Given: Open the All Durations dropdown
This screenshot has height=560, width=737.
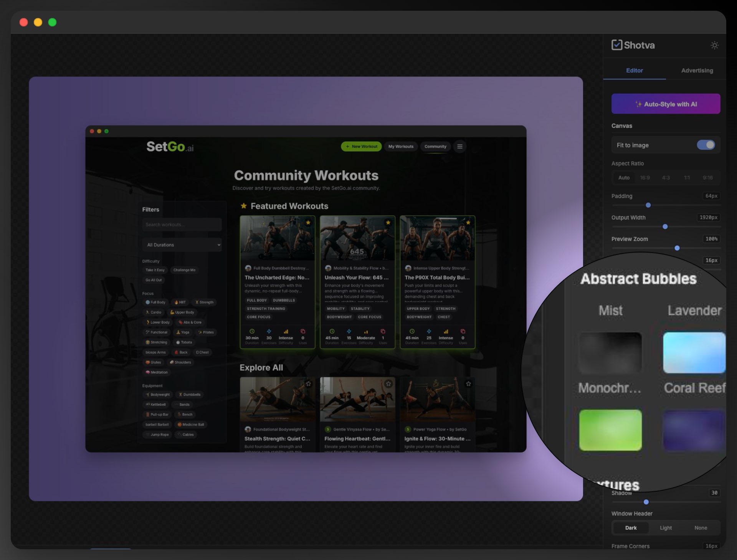Looking at the screenshot, I should pos(182,245).
